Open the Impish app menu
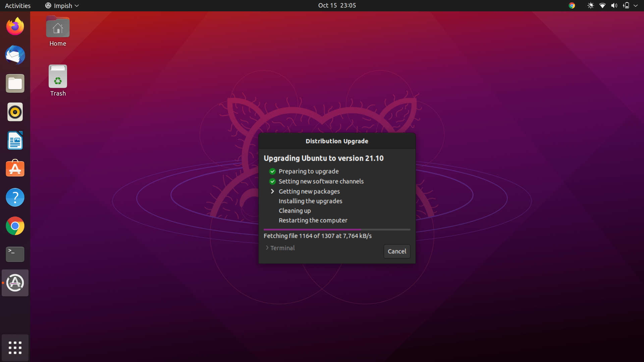This screenshot has width=644, height=362. click(62, 5)
